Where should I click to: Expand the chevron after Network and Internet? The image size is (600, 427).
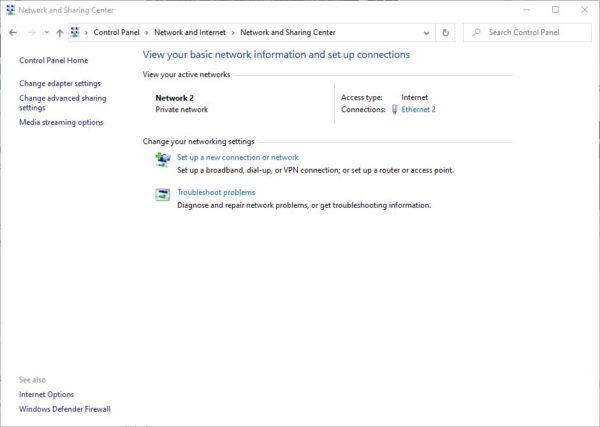233,33
